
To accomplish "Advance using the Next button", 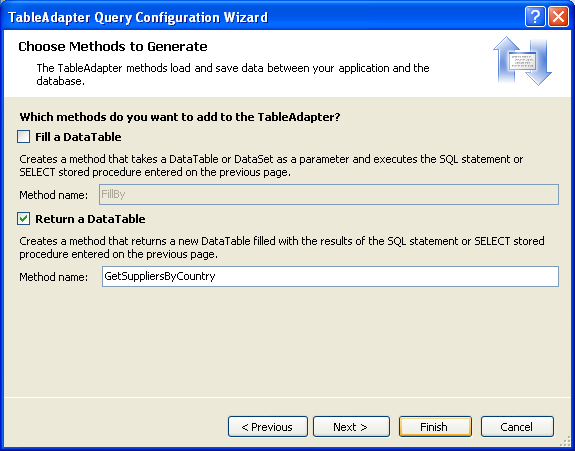I will 351,427.
